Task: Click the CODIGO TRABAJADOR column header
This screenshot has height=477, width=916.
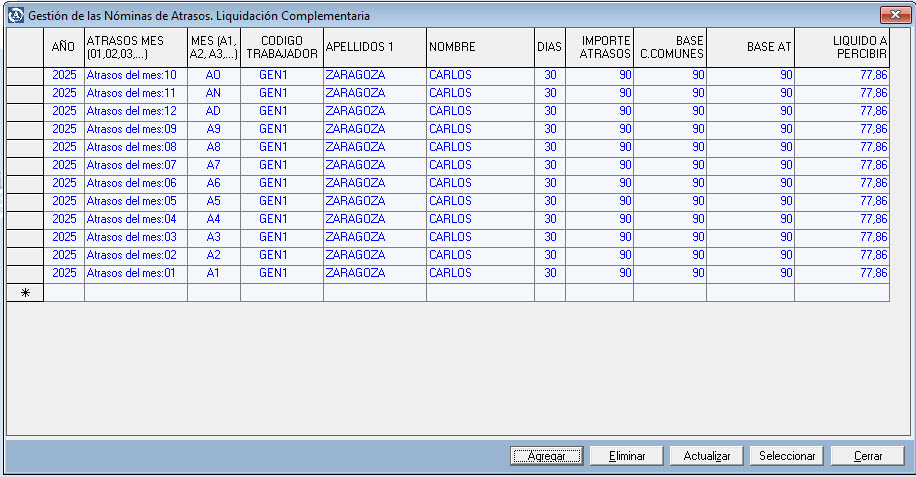Action: (x=281, y=47)
